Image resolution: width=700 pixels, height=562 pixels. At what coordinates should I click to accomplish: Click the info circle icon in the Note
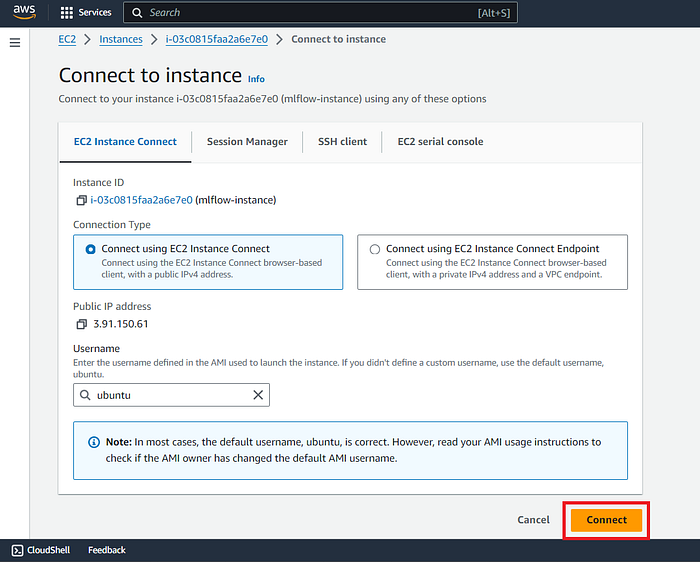click(x=94, y=442)
